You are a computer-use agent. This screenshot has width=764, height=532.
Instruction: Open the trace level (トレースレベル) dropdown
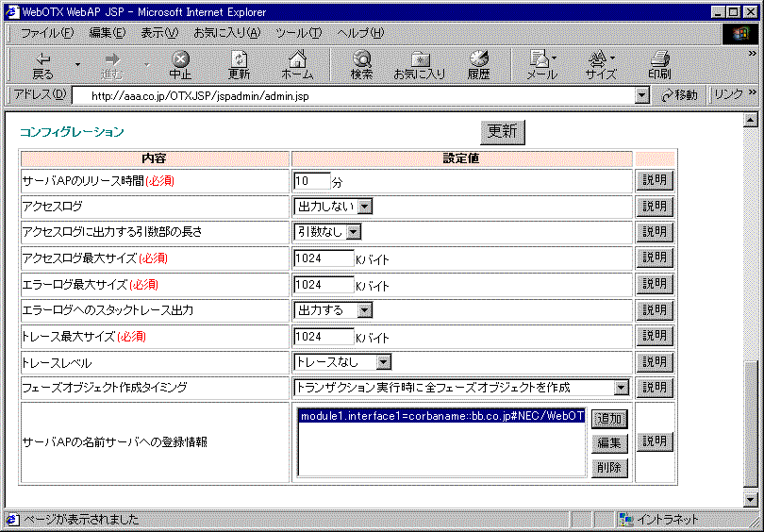[382, 361]
